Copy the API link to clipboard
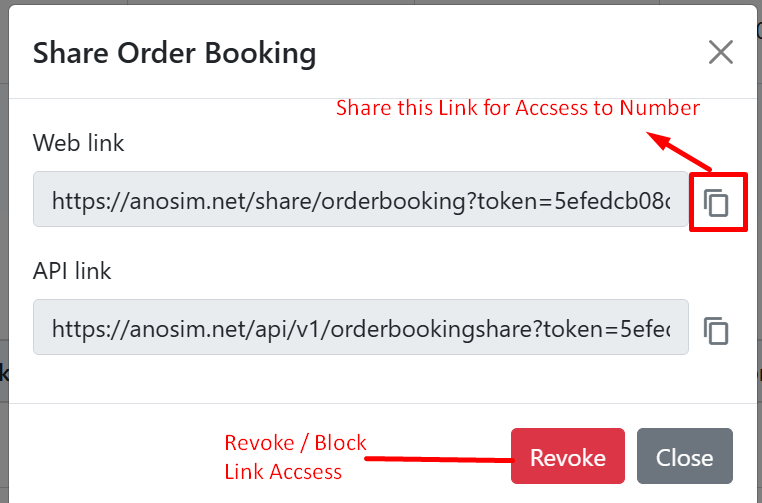This screenshot has width=762, height=503. point(716,331)
